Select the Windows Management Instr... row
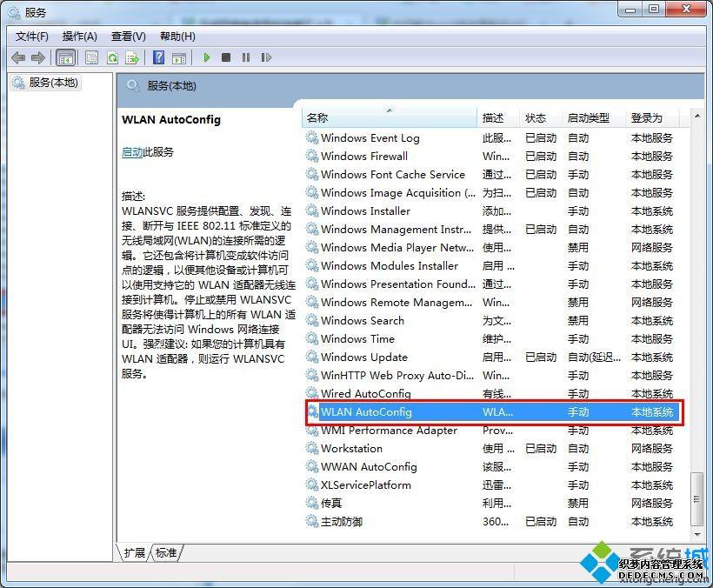 pos(493,229)
